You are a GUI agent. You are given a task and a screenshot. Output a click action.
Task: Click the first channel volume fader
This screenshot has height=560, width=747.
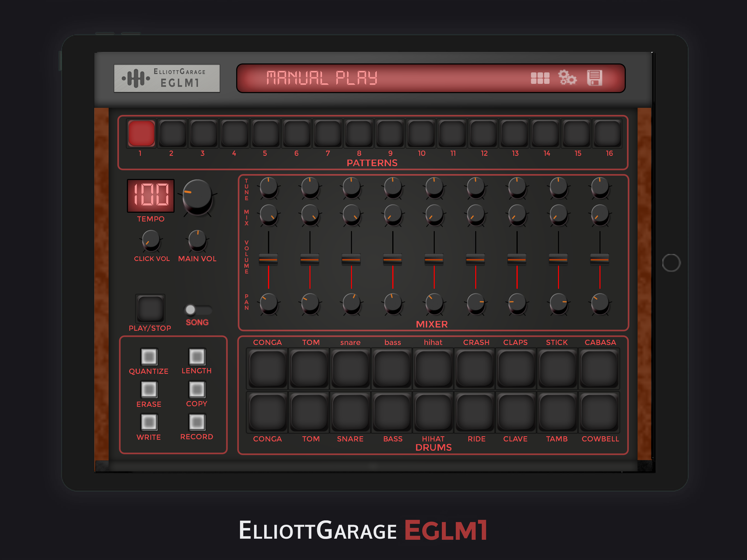coord(268,259)
